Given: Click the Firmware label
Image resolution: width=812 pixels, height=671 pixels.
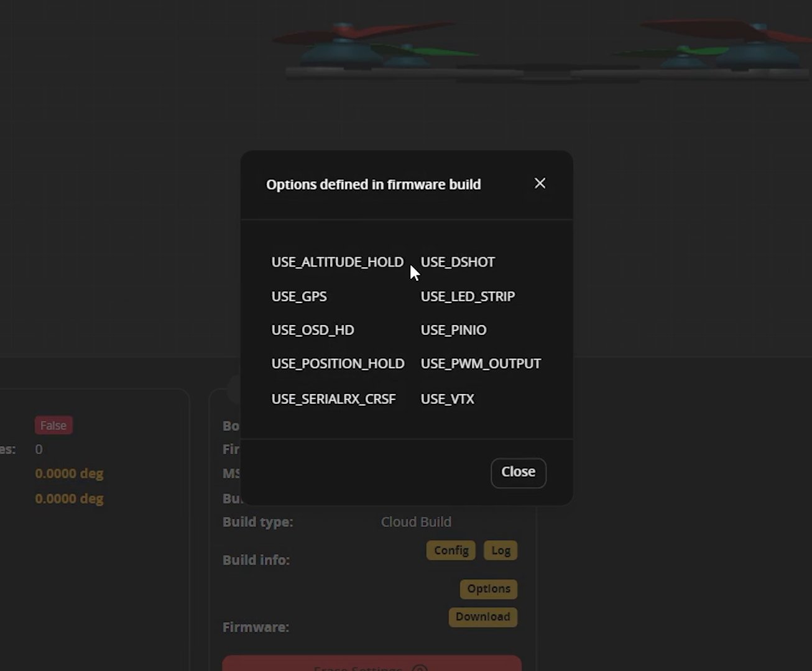Looking at the screenshot, I should click(256, 628).
